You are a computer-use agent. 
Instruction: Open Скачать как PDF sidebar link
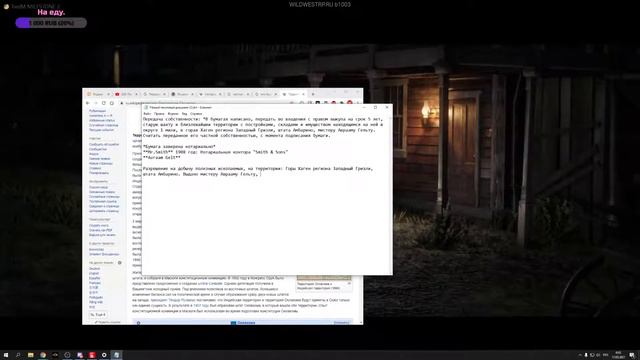tap(100, 230)
